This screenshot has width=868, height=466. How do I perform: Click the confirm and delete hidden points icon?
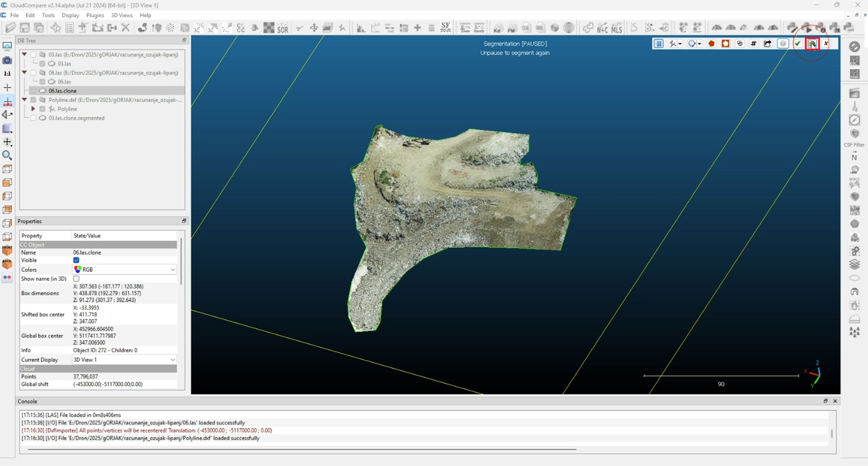click(812, 43)
